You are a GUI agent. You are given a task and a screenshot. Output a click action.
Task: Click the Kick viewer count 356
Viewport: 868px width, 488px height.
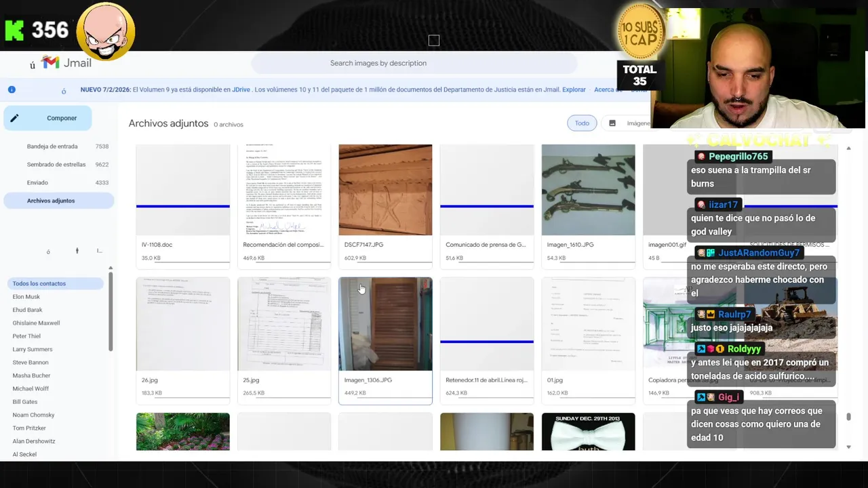coord(50,30)
